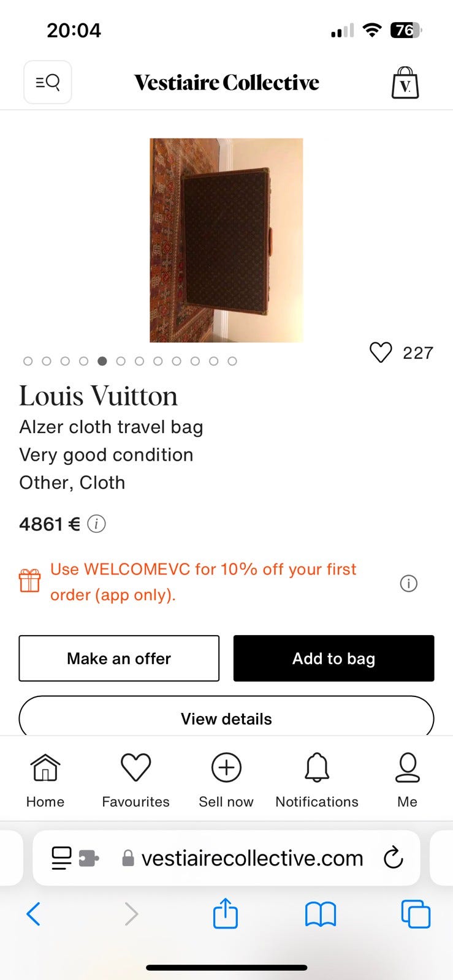Select the first image carousel dot
453x980 pixels.
pos(28,361)
